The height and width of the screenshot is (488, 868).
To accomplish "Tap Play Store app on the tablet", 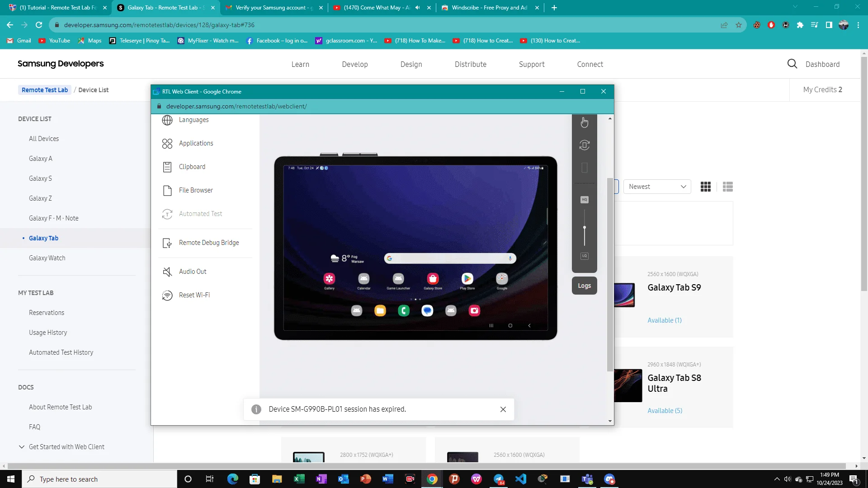I will (x=467, y=281).
